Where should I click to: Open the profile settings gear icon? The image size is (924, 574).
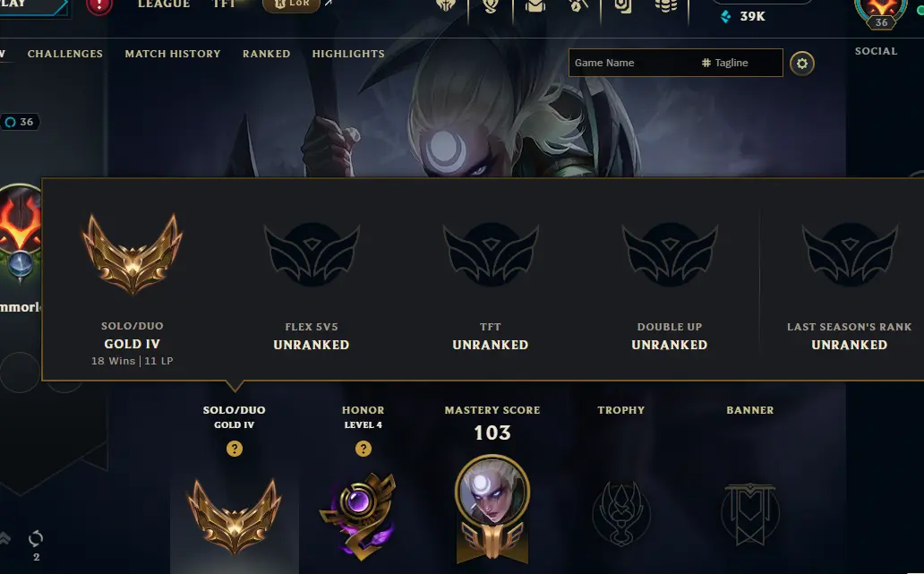point(802,63)
